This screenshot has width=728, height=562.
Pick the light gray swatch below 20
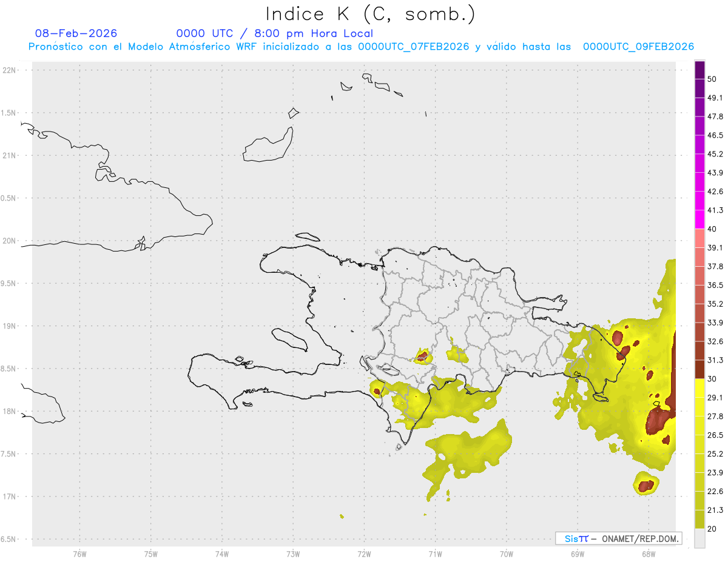tap(699, 538)
